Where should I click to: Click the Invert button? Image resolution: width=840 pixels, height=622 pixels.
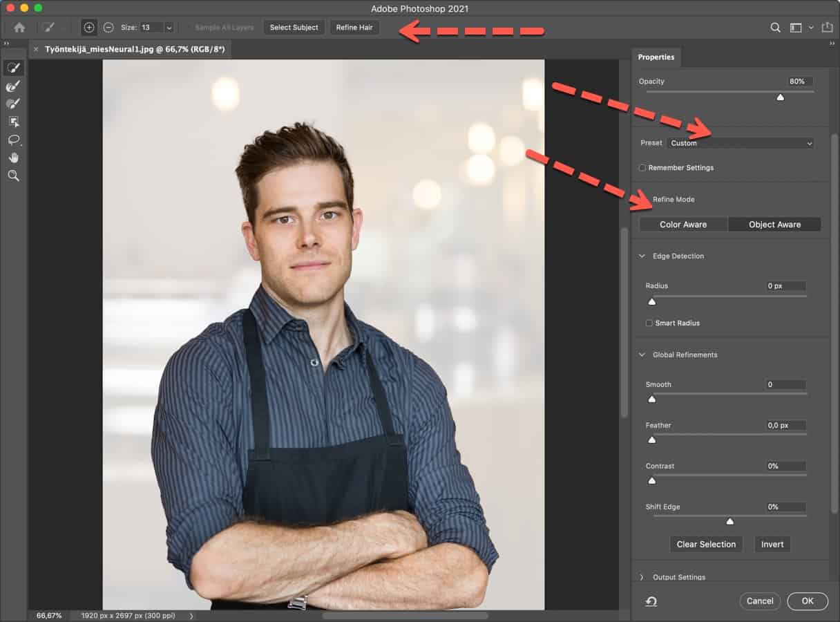click(772, 545)
